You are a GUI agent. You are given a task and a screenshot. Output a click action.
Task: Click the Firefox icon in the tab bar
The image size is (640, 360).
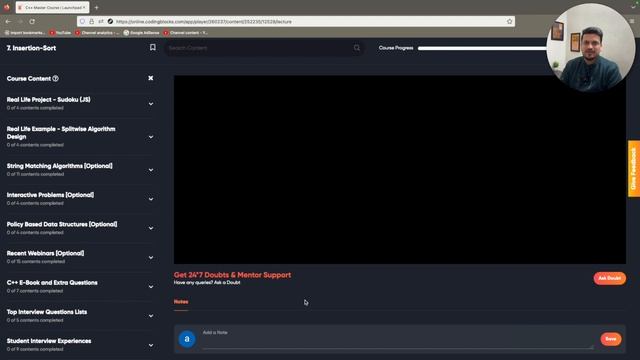(7, 7)
